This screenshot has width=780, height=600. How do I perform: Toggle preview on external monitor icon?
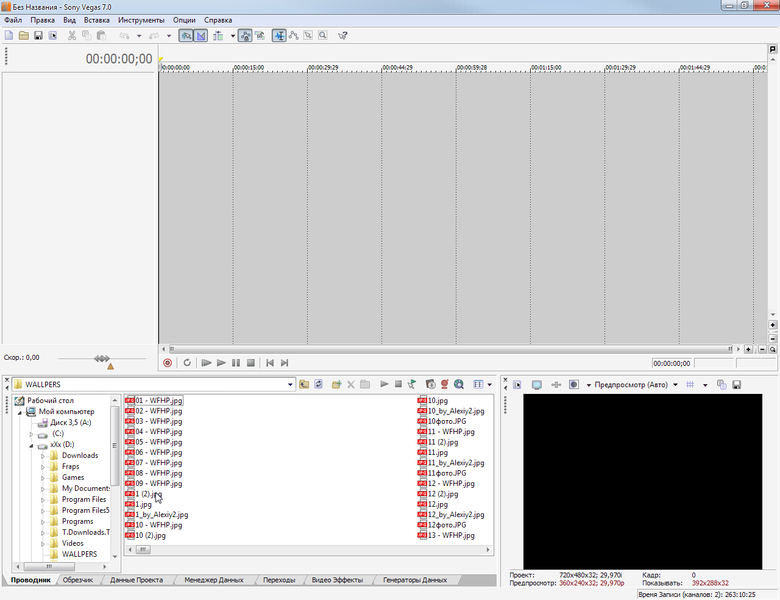point(537,385)
